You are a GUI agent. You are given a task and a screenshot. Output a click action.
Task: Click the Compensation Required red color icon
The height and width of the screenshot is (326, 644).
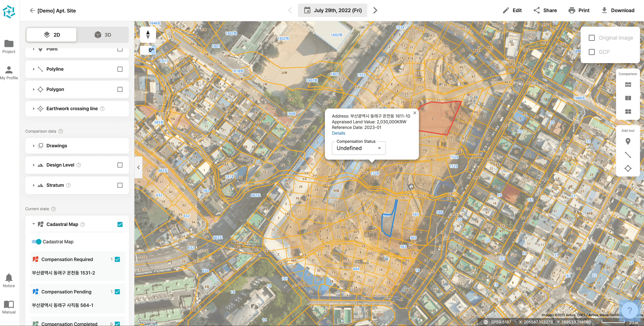36,259
